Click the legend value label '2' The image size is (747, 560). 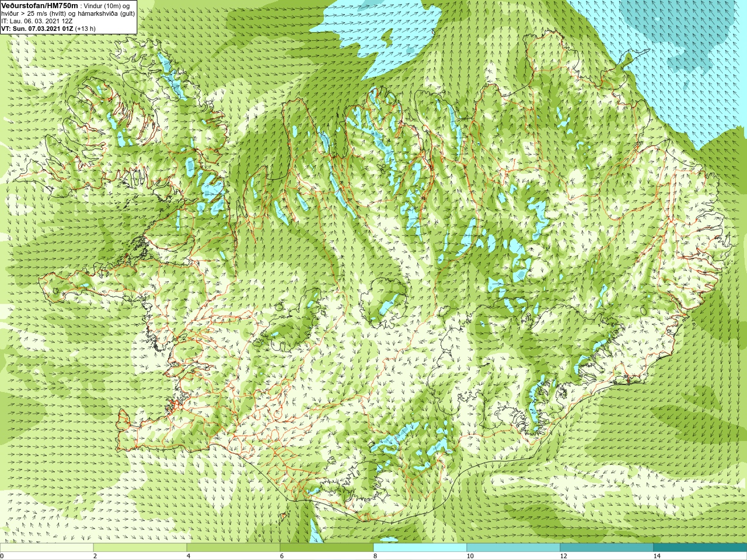[95, 556]
